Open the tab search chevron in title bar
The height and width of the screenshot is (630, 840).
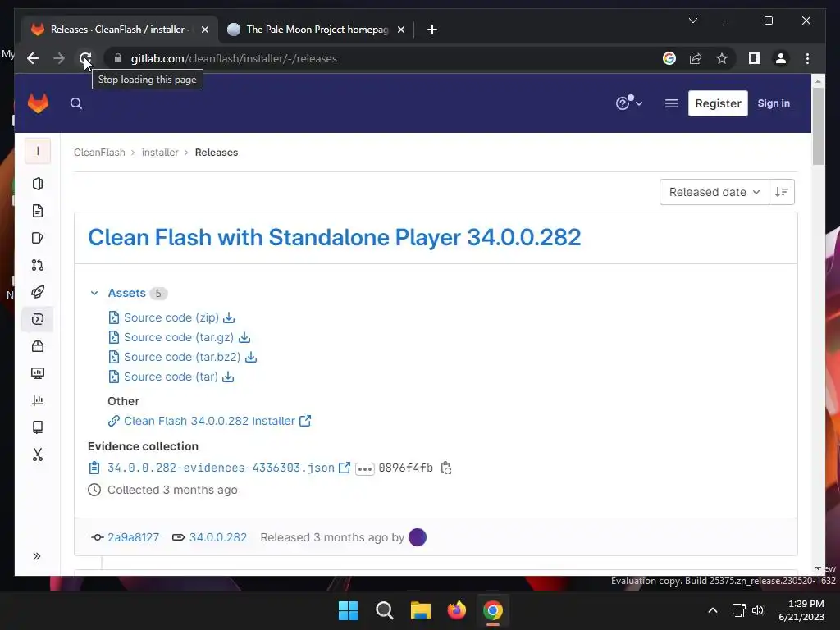[x=692, y=21]
